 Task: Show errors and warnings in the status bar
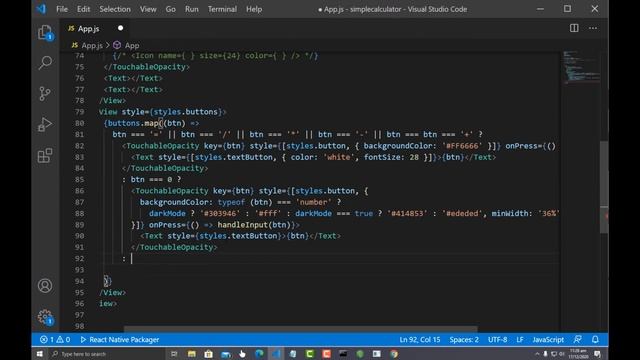coord(55,340)
